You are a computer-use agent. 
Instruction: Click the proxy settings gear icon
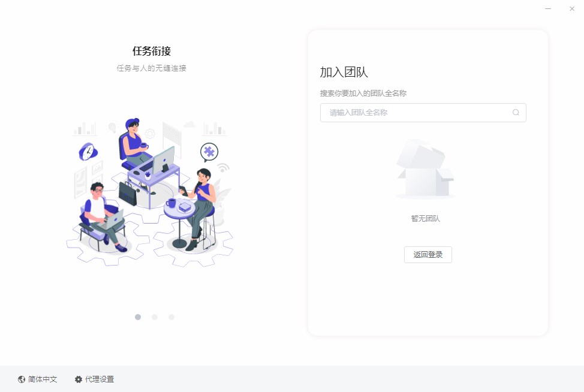click(78, 379)
